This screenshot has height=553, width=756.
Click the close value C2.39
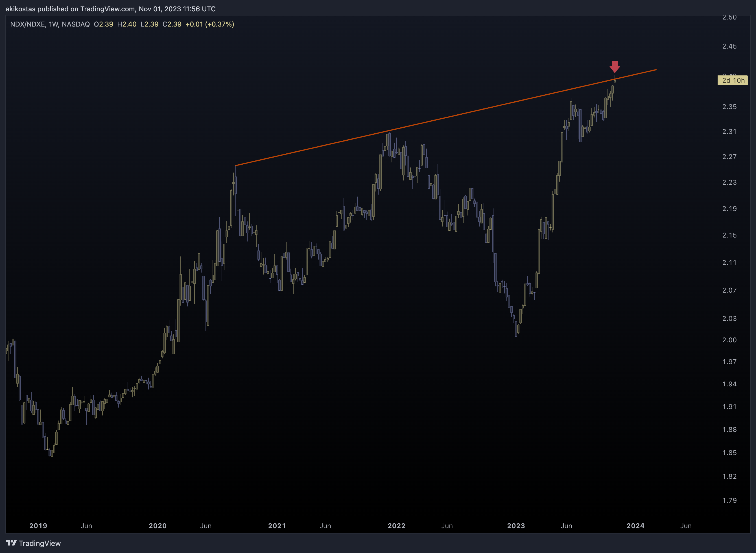click(x=172, y=24)
